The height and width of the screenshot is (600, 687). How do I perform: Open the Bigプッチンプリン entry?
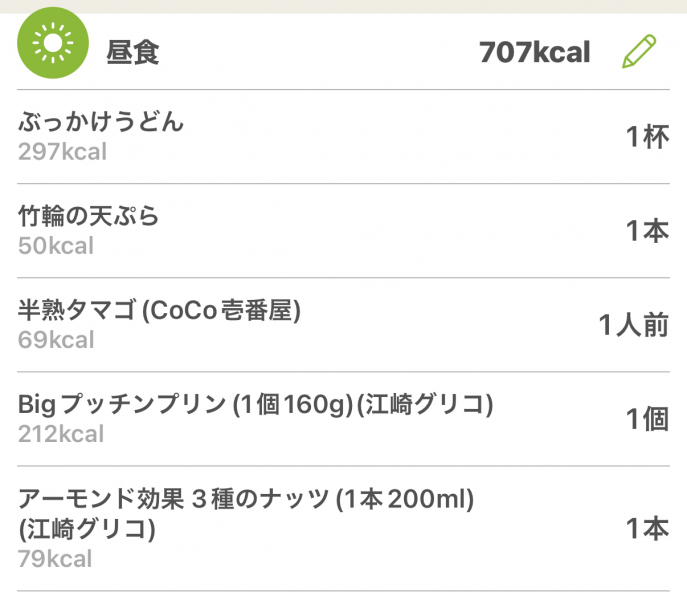pyautogui.click(x=255, y=405)
